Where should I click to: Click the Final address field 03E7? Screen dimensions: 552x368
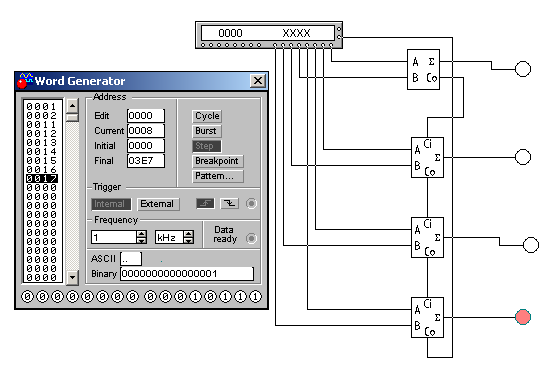[146, 161]
